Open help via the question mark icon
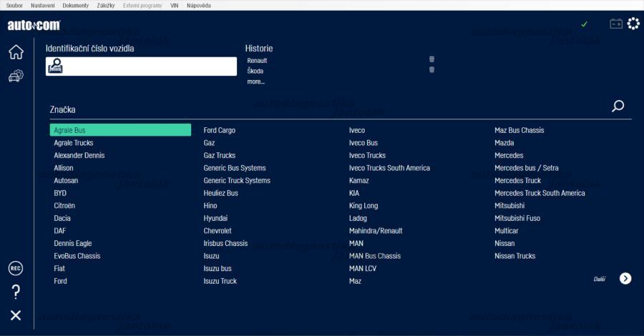The image size is (644, 336). click(16, 292)
